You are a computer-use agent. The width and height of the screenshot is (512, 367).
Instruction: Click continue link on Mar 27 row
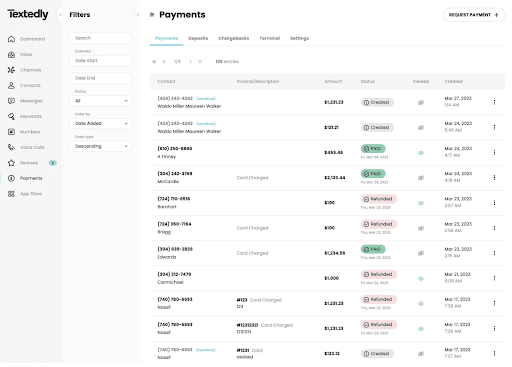(x=206, y=99)
